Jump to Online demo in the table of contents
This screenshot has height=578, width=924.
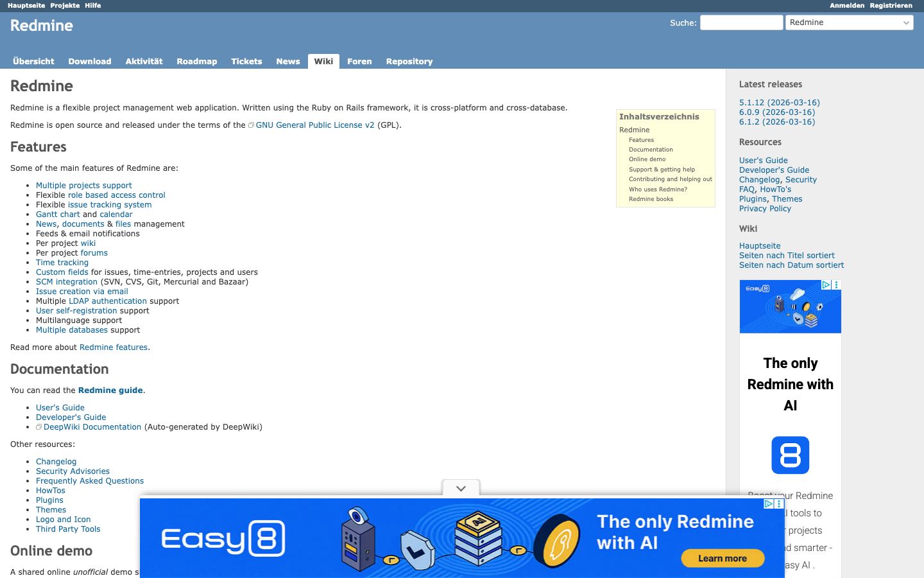tap(647, 159)
